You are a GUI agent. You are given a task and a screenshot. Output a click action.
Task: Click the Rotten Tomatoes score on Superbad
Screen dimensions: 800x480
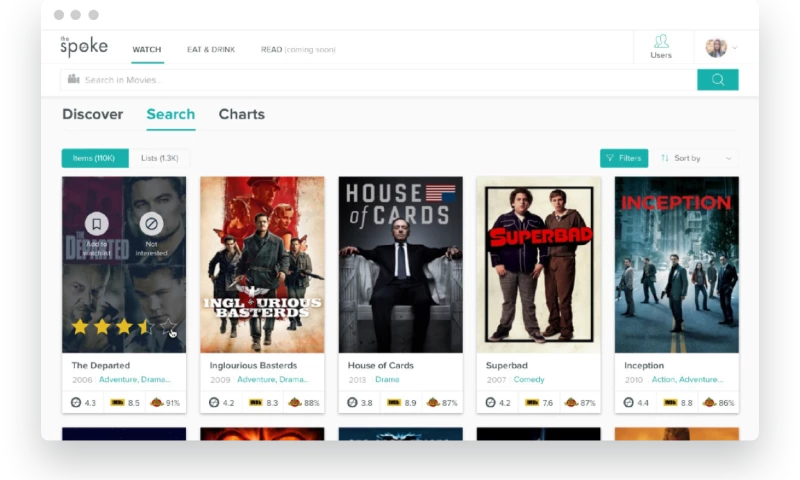pyautogui.click(x=580, y=402)
